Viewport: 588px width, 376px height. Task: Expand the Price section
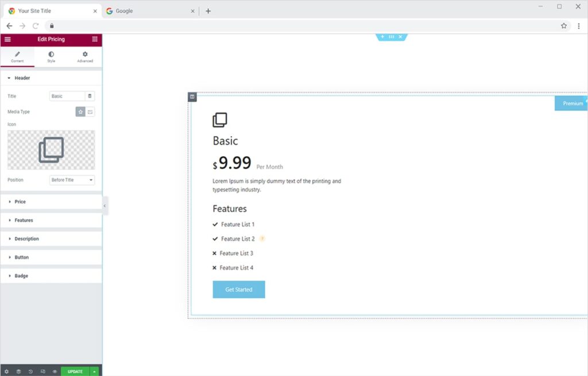[x=20, y=202]
